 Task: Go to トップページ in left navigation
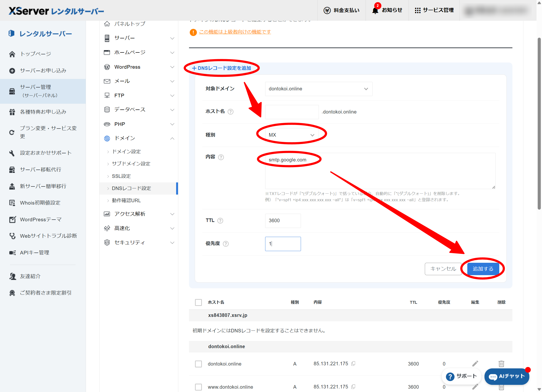(x=36, y=54)
